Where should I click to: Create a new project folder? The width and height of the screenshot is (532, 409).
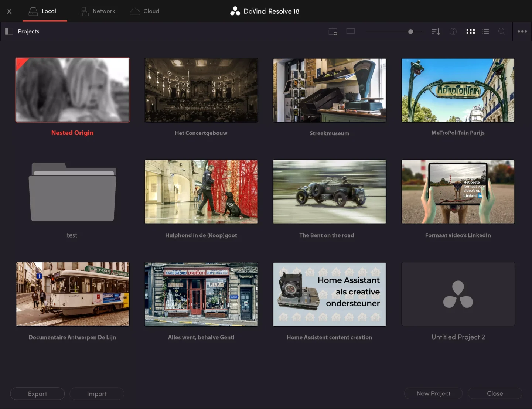tap(333, 31)
